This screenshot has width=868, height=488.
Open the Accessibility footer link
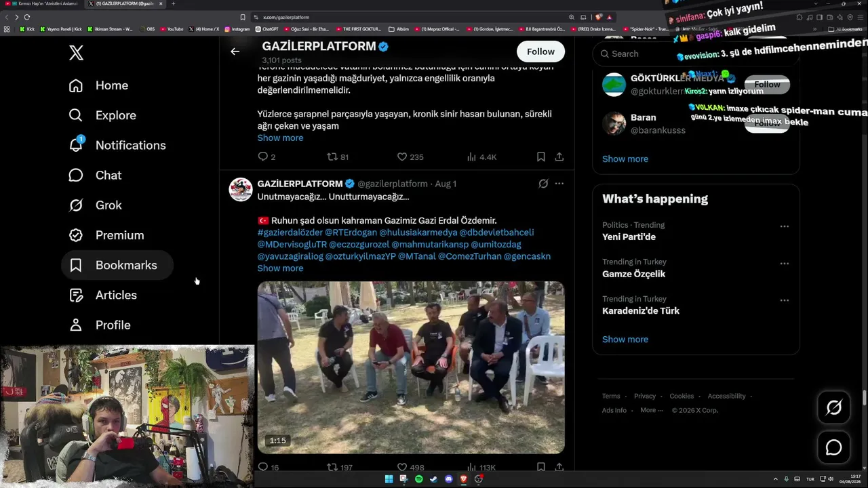726,396
